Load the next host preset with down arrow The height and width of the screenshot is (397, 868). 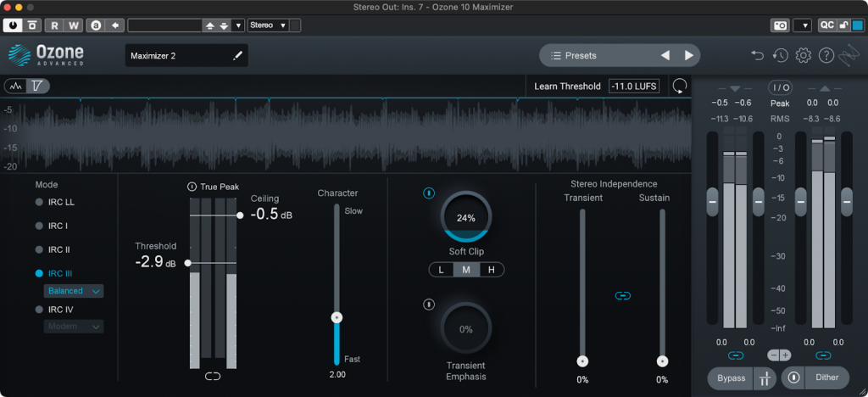[224, 25]
